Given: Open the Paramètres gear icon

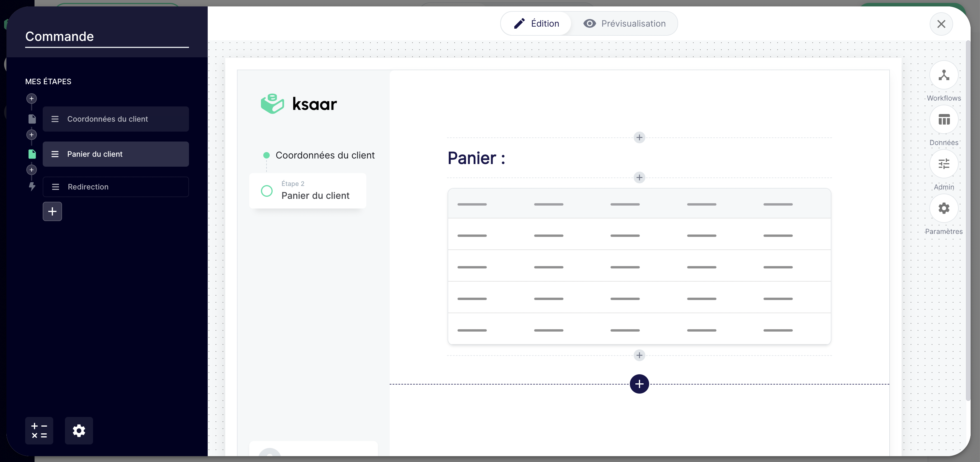Looking at the screenshot, I should pyautogui.click(x=943, y=208).
